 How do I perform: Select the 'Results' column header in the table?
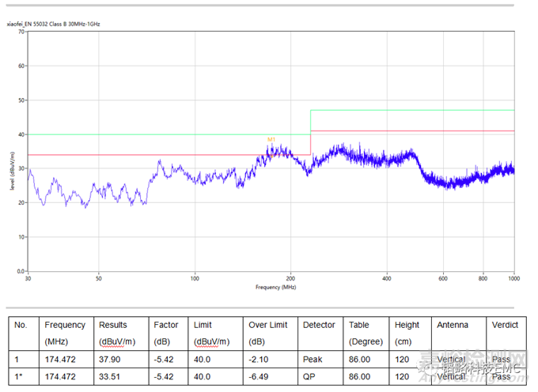[x=112, y=325]
